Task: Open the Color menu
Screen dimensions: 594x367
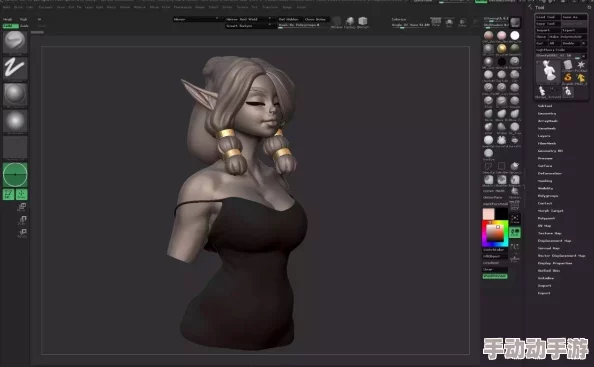Action: (x=30, y=7)
